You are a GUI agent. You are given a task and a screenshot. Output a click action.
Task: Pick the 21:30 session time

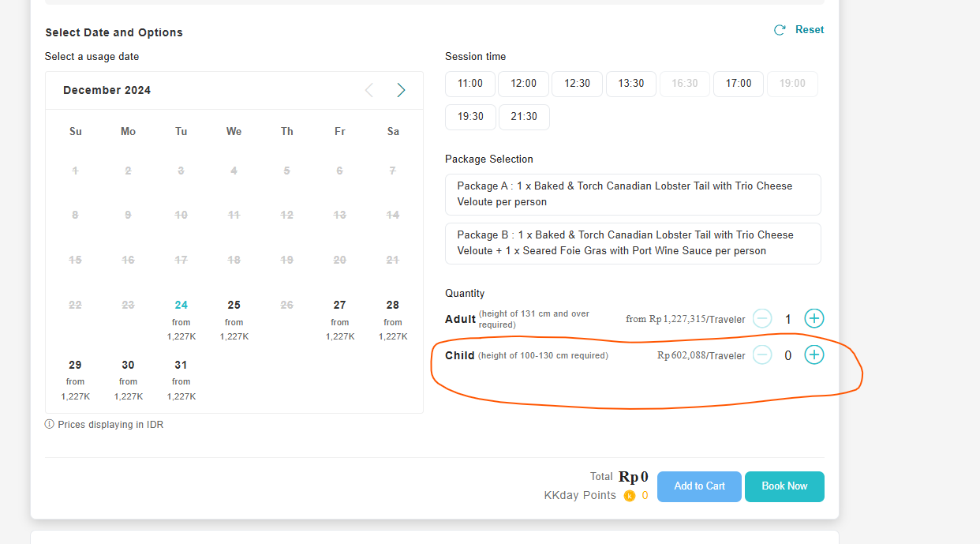(x=524, y=117)
